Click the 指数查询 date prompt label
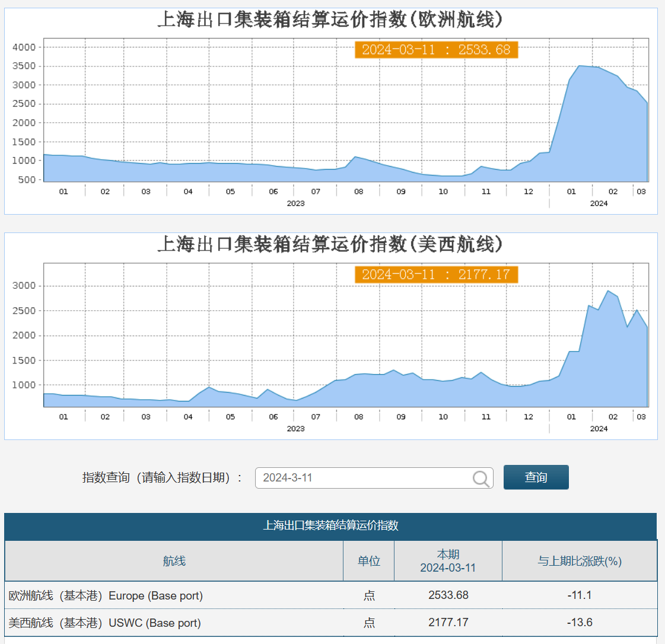This screenshot has width=665, height=644. point(162,478)
